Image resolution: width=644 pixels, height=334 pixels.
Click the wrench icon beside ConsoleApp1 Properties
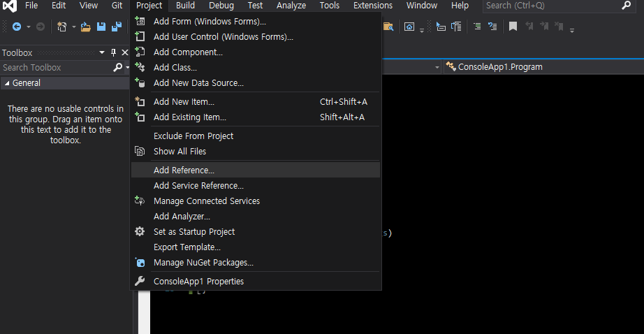tap(140, 281)
